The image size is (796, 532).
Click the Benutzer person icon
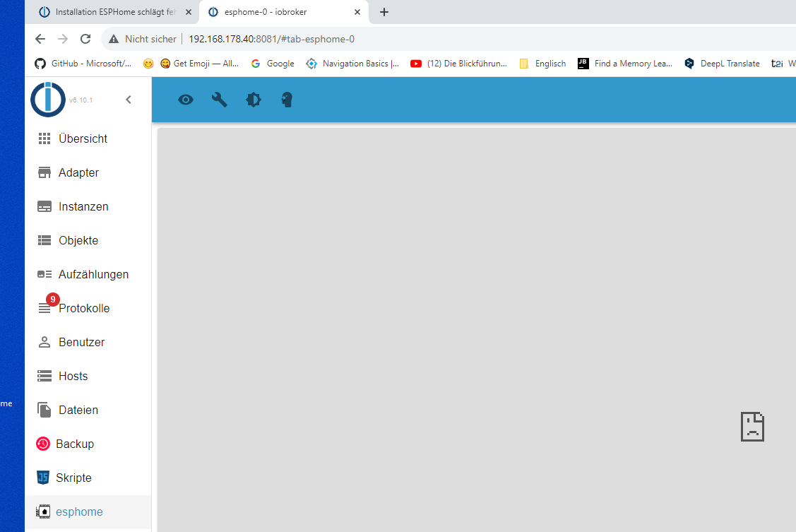(44, 342)
